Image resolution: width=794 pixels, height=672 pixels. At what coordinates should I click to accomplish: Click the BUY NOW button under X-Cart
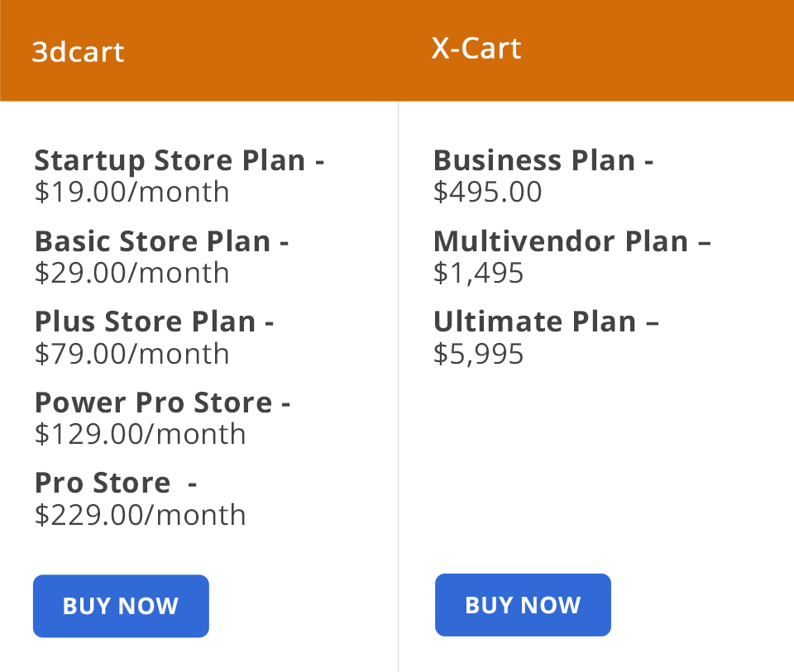click(x=523, y=605)
